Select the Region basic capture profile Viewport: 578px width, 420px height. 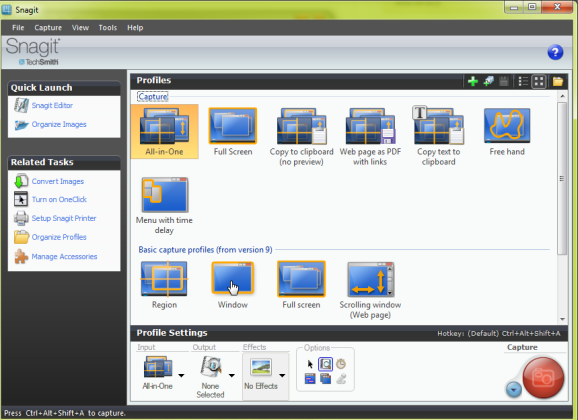tap(164, 285)
